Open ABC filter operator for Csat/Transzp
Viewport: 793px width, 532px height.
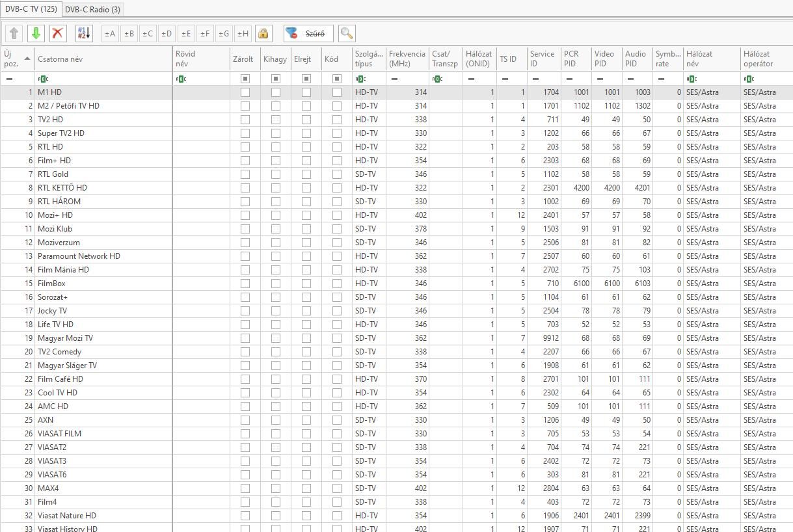[x=437, y=79]
